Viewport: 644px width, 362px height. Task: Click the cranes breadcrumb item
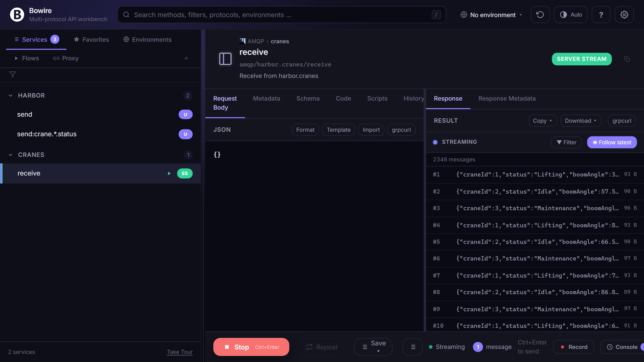[x=280, y=41]
